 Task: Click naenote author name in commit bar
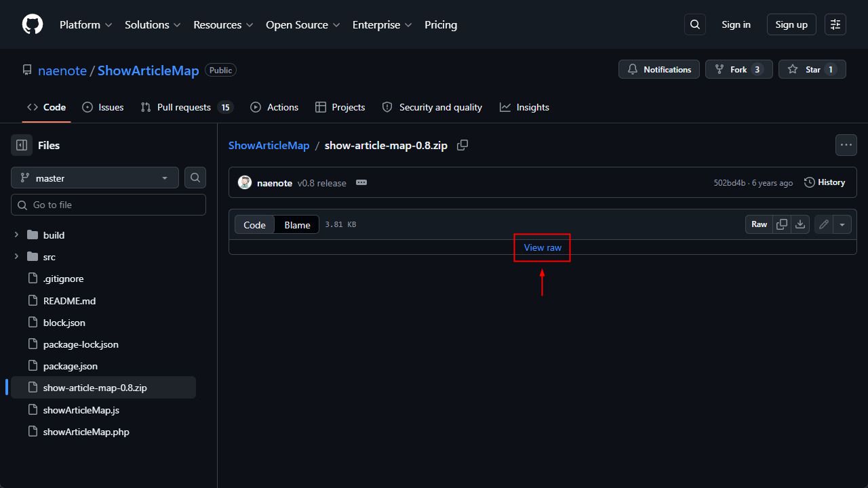click(x=275, y=183)
